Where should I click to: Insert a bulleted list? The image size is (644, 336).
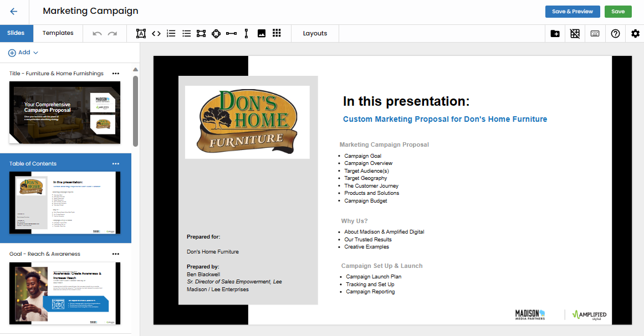pos(187,34)
